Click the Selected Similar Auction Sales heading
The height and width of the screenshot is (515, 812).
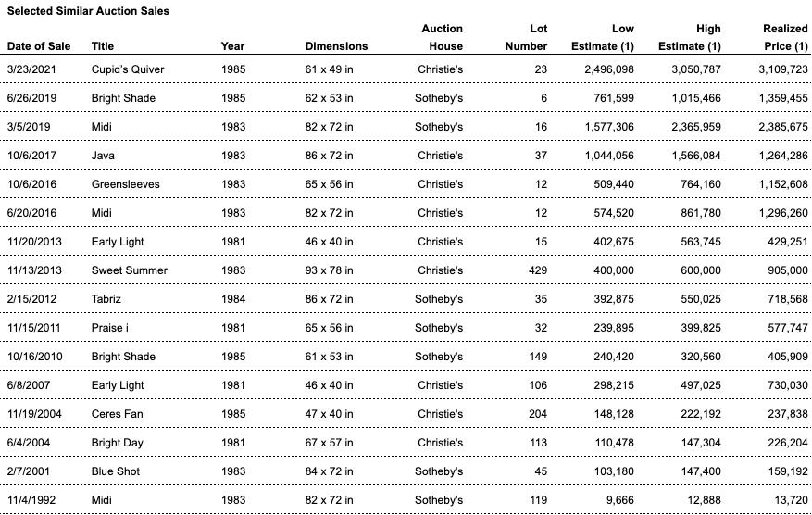pyautogui.click(x=89, y=11)
